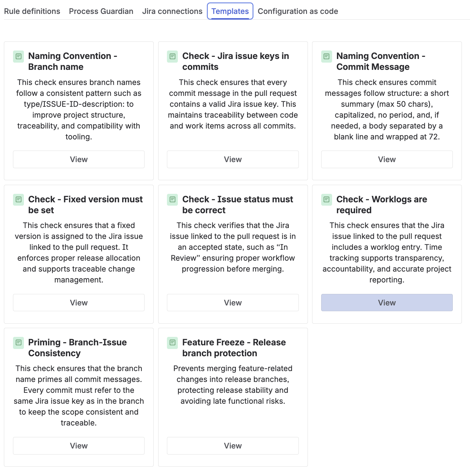
Task: View the Fixed version must be set template
Action: click(79, 303)
